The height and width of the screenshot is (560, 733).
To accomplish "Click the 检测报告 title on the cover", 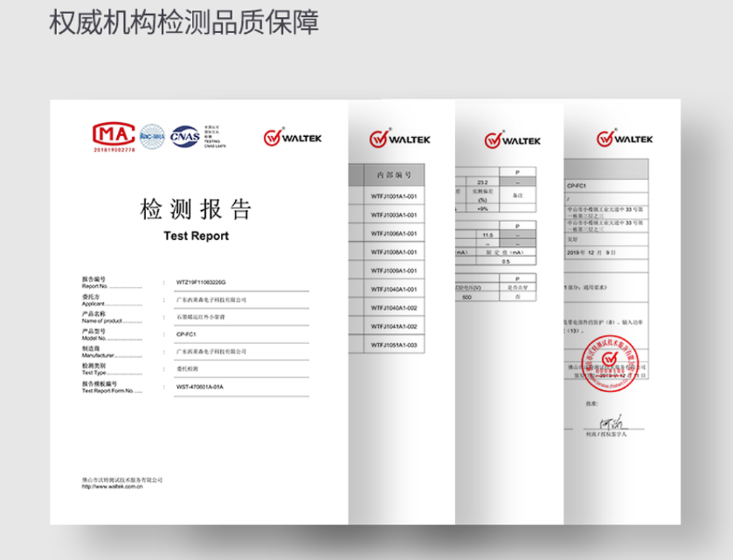I will pyautogui.click(x=196, y=209).
